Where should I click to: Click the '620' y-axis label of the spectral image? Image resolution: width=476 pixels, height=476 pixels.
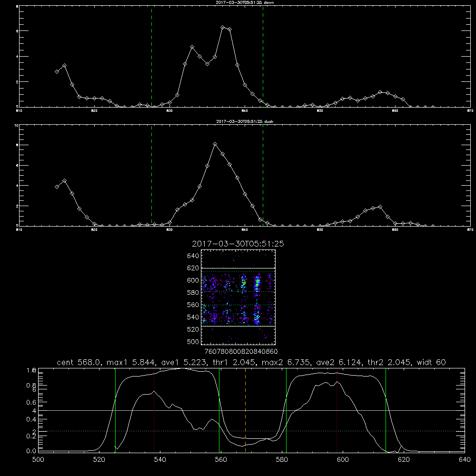point(193,268)
